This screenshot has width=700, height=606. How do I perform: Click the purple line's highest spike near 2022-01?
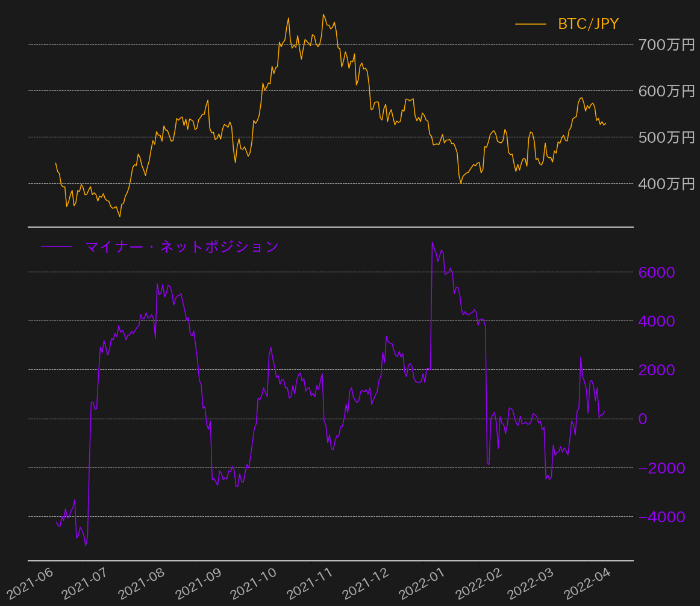pos(433,243)
